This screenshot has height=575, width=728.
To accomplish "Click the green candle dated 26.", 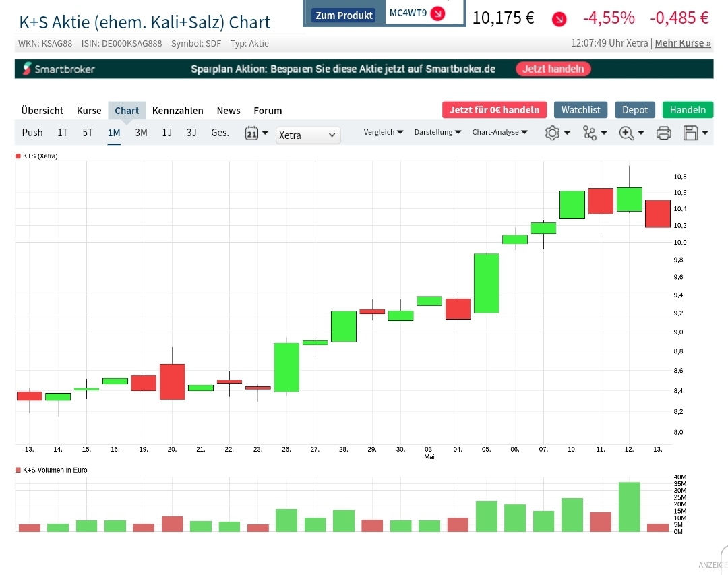I will coord(286,367).
